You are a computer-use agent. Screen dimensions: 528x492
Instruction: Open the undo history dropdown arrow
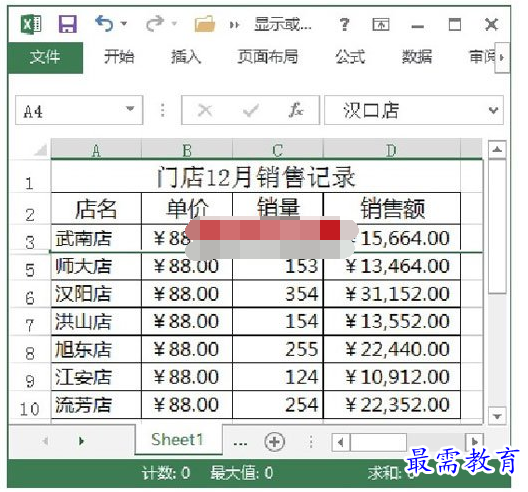124,24
